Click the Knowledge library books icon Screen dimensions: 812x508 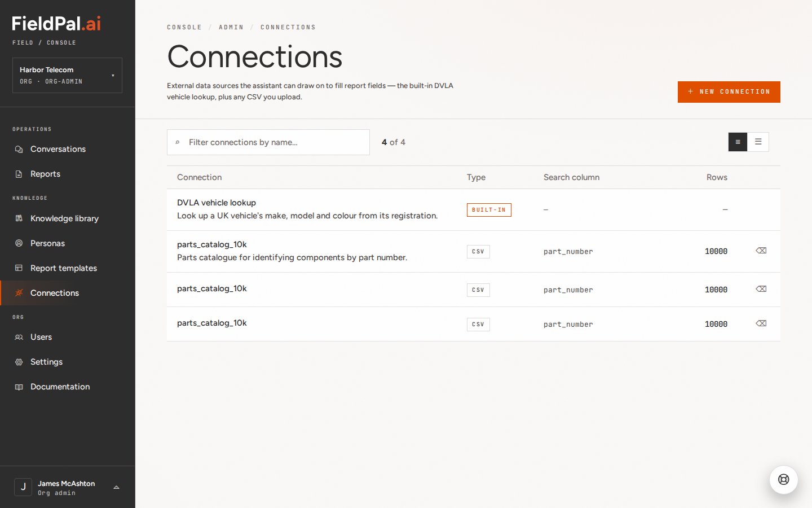[x=19, y=218]
